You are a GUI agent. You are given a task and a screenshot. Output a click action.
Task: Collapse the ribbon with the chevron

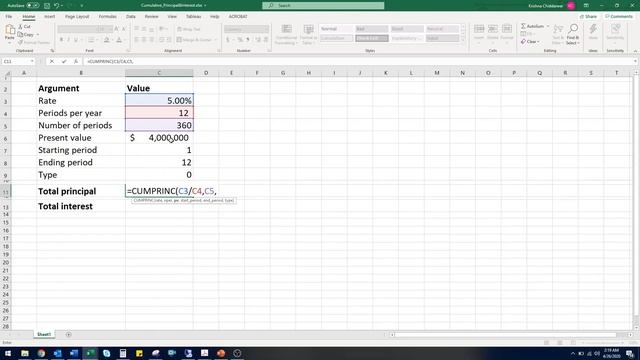635,51
